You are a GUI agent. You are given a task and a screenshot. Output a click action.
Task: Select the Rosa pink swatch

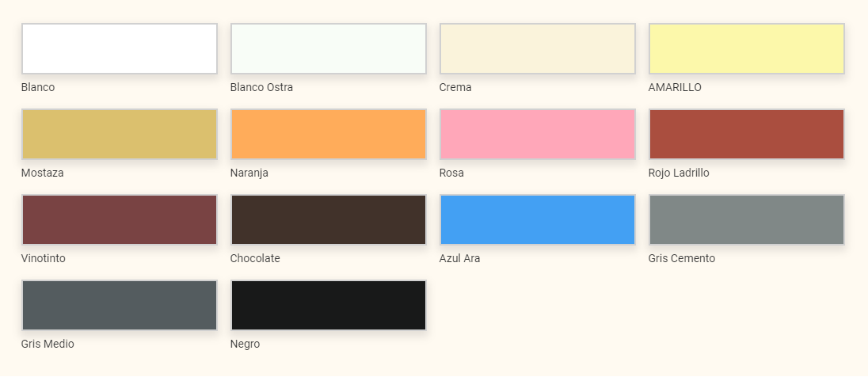pyautogui.click(x=538, y=134)
